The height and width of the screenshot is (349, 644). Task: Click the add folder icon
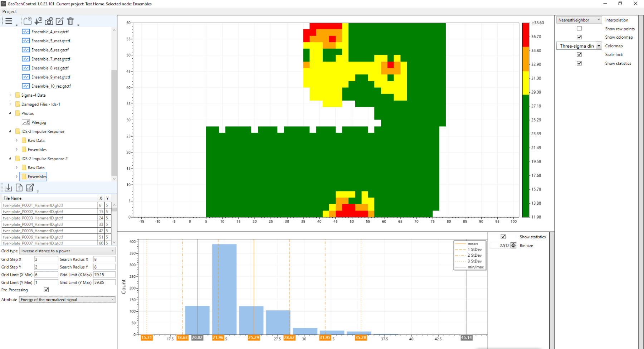click(28, 21)
